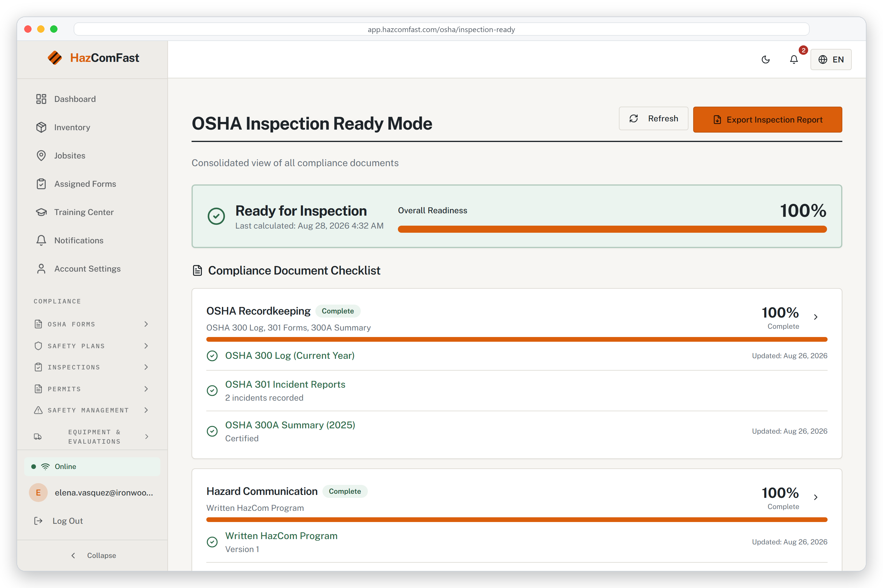Open the EN language selector
The image size is (883, 588).
coord(831,59)
